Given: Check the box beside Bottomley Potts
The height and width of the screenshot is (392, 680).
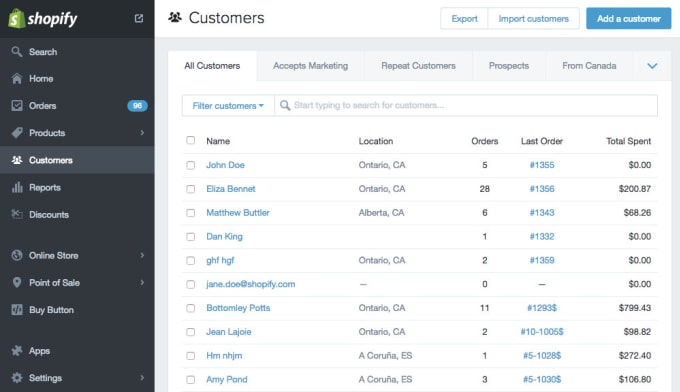Looking at the screenshot, I should (190, 308).
